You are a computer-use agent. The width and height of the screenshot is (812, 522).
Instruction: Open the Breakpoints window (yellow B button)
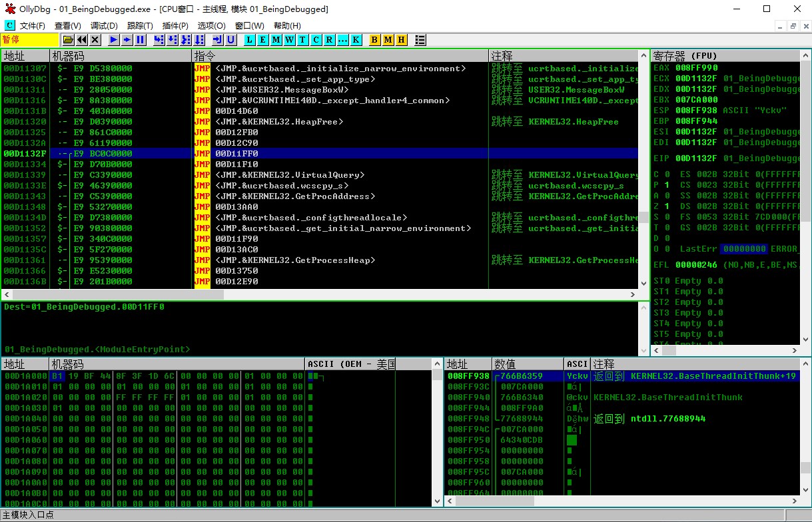[x=374, y=40]
